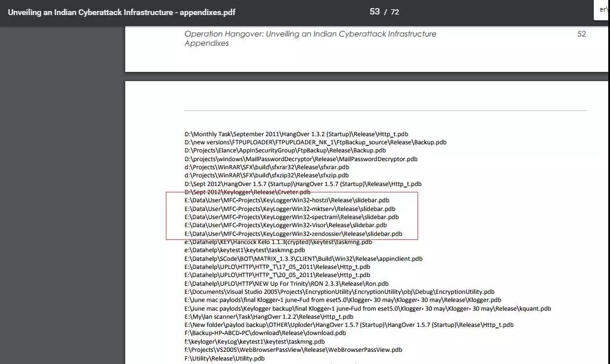Click the sfxzip.pdb path line

point(267,176)
